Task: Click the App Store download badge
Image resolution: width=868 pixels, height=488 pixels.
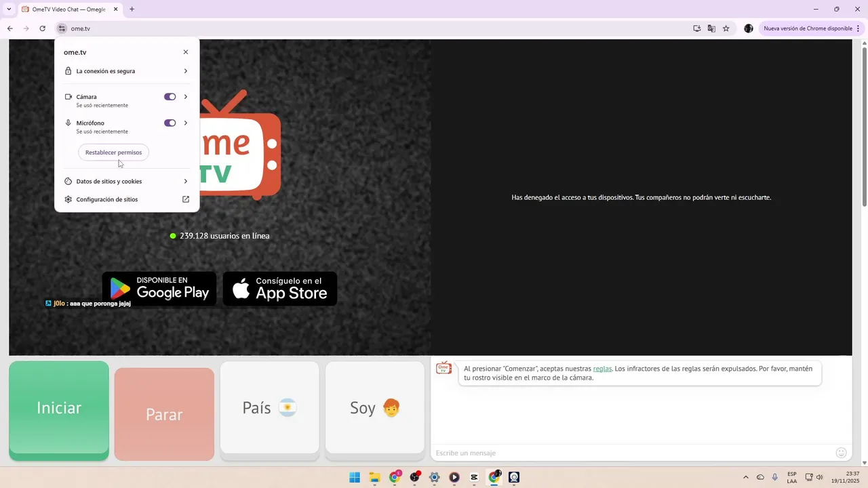Action: pyautogui.click(x=280, y=289)
